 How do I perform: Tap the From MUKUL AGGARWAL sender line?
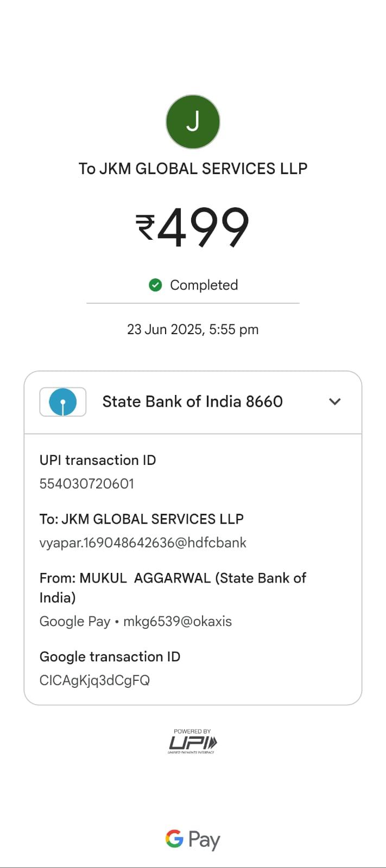(173, 588)
